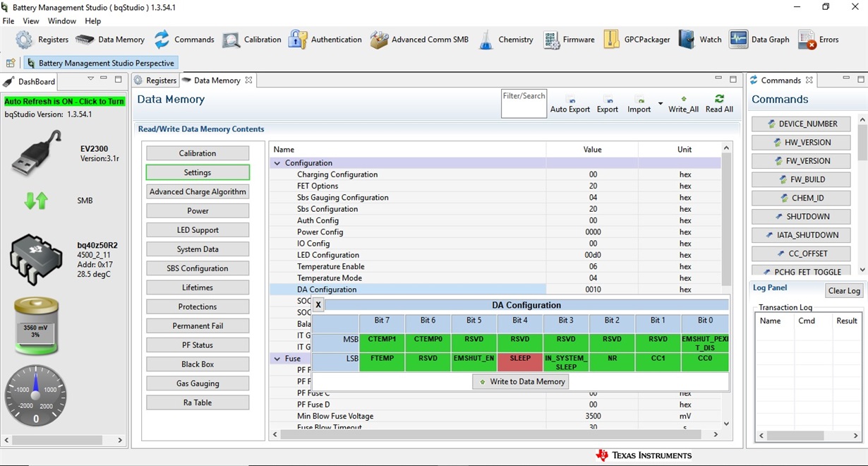868x466 pixels.
Task: Send the IATA_SHUTDOWN command
Action: 800,235
